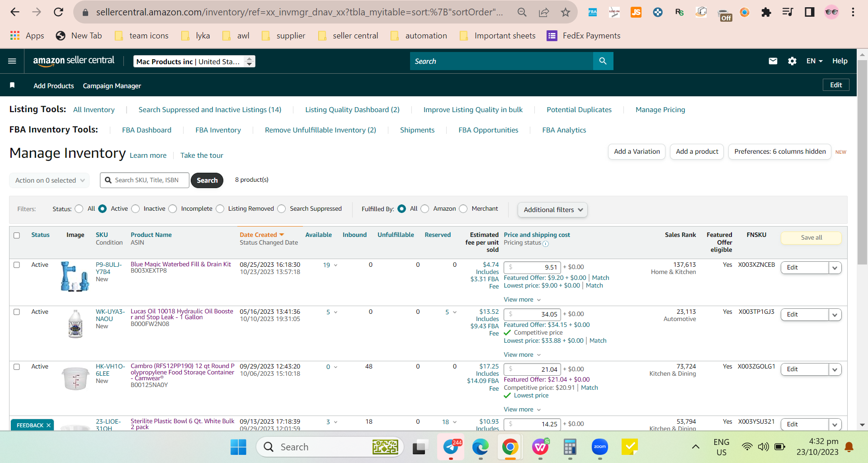Screen dimensions: 868x463
Task: Click the Save all button
Action: click(x=811, y=238)
